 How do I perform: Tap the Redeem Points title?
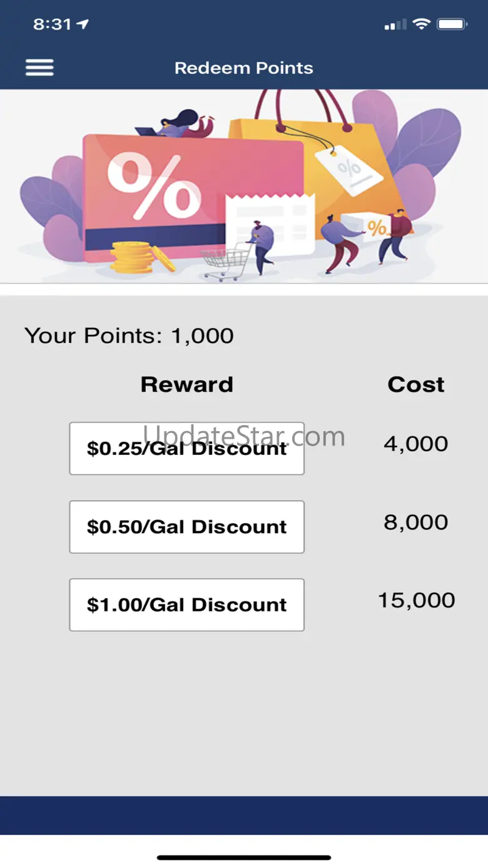(244, 68)
